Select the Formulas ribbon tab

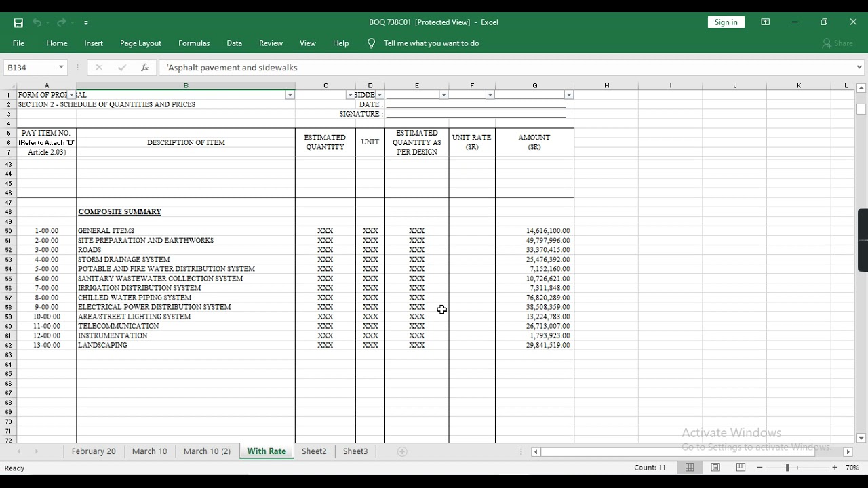click(194, 43)
